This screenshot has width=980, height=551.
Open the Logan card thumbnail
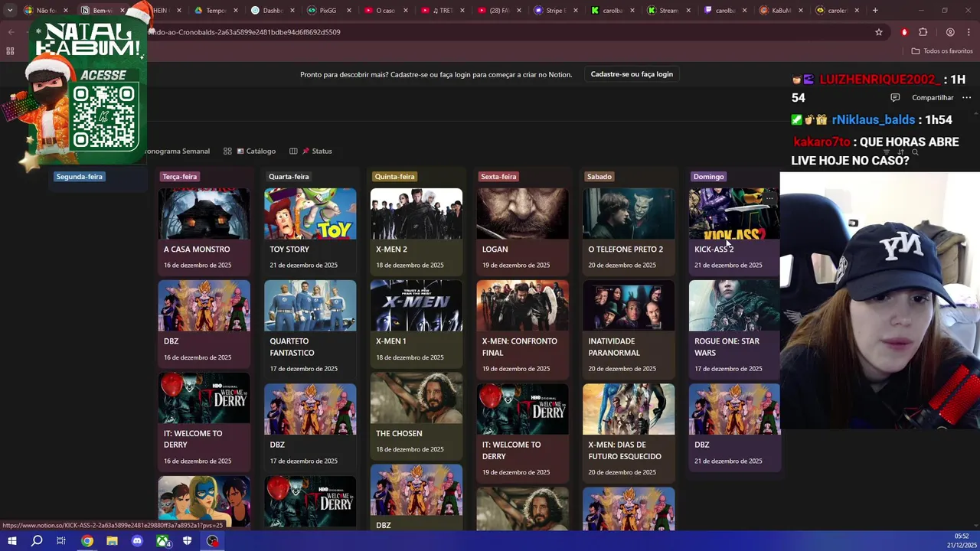tap(523, 214)
